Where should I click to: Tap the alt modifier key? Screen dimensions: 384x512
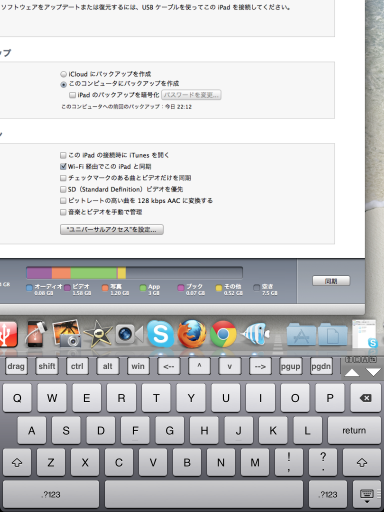tap(107, 366)
